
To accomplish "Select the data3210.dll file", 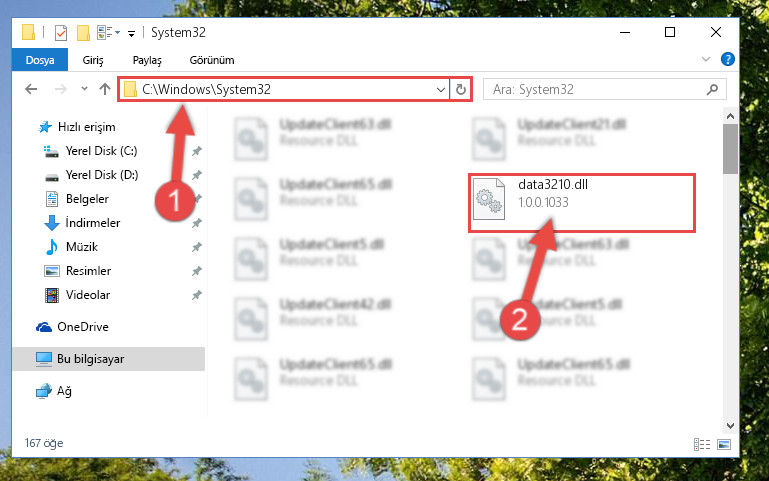I will click(x=582, y=202).
